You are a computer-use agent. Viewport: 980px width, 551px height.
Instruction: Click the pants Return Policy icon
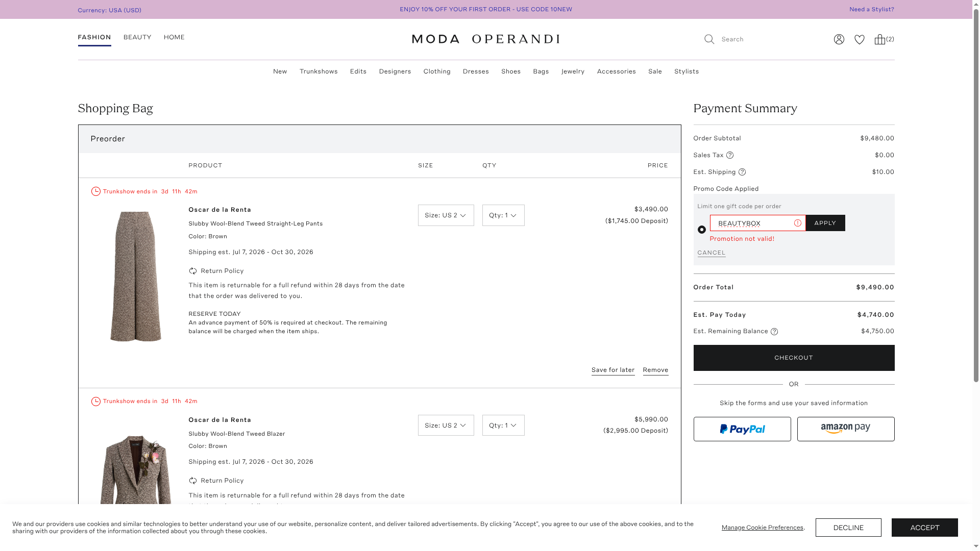click(192, 271)
